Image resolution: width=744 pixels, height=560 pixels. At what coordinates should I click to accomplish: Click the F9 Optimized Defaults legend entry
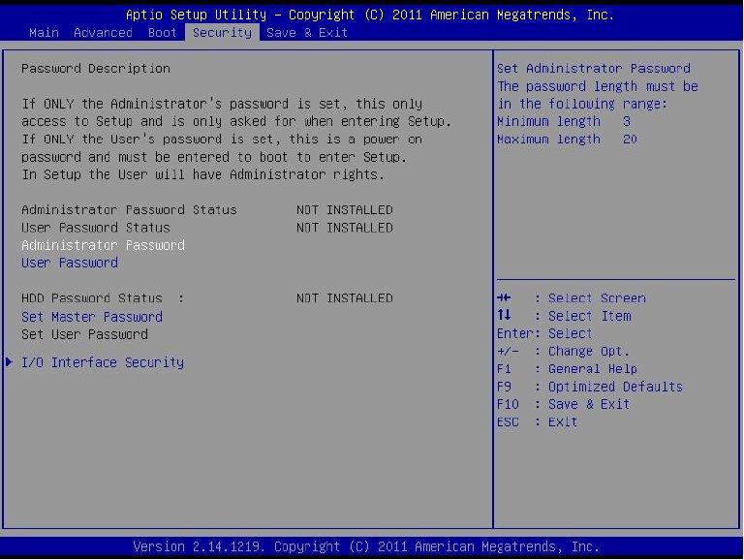tap(589, 387)
